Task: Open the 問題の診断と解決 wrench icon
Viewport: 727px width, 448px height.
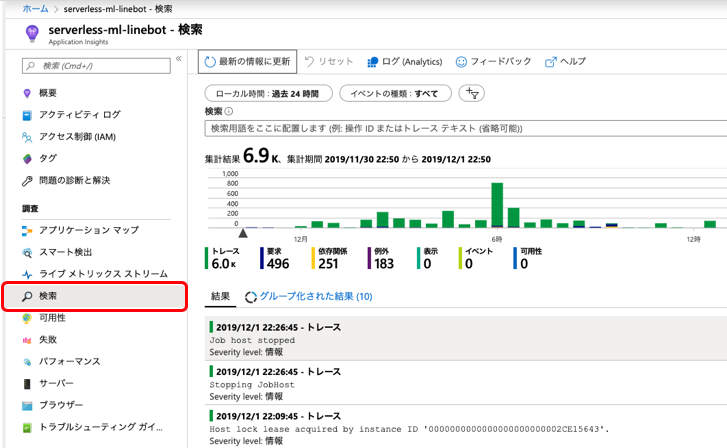Action: pos(27,180)
